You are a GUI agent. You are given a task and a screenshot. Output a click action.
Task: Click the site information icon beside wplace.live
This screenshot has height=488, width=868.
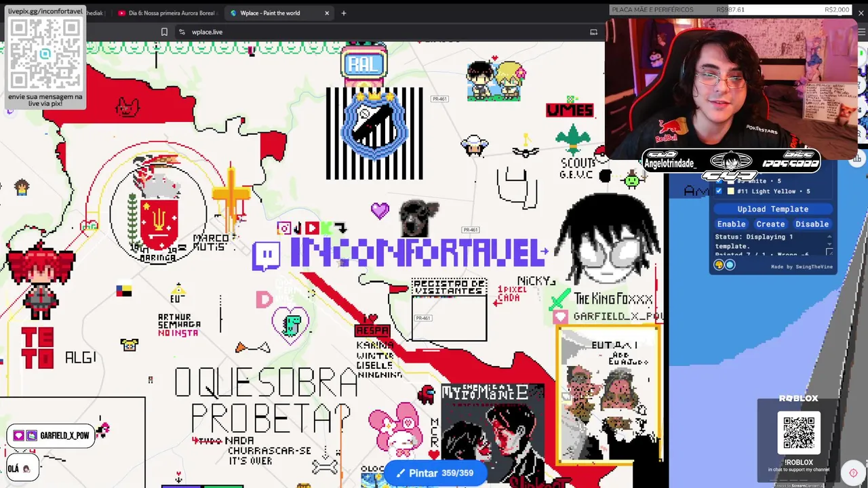point(182,32)
